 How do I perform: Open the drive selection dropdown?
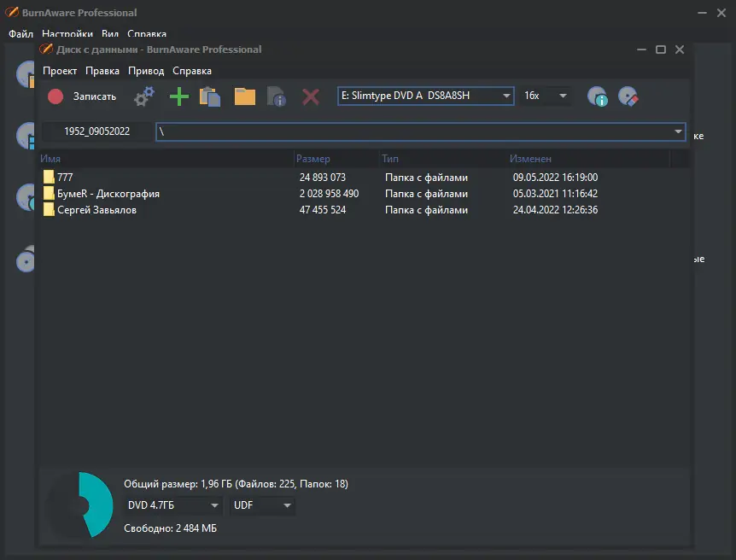[x=426, y=96]
